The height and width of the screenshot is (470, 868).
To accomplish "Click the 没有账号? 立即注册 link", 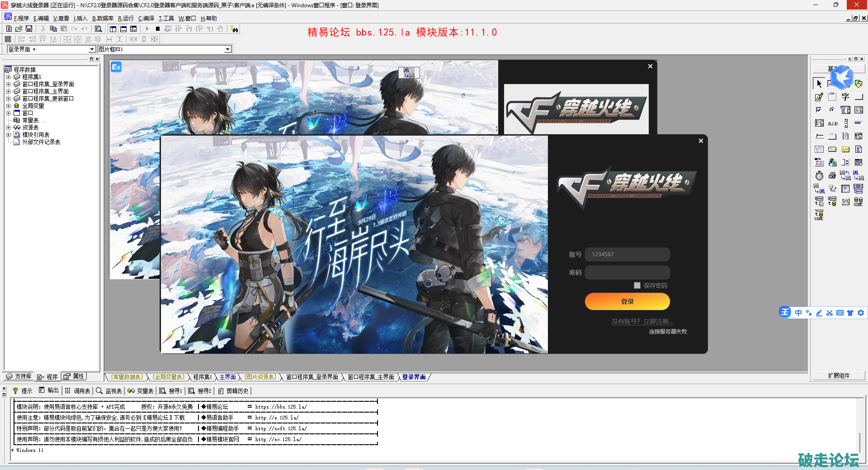I will pyautogui.click(x=642, y=321).
